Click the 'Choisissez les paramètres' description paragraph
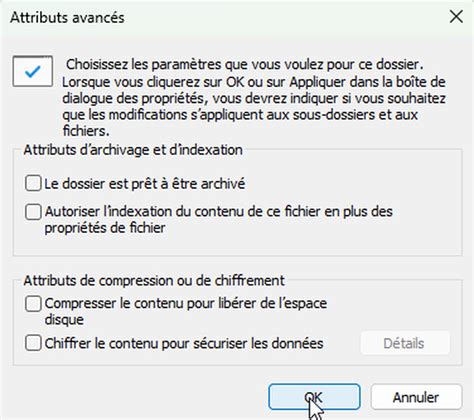The width and height of the screenshot is (474, 420). [x=254, y=97]
